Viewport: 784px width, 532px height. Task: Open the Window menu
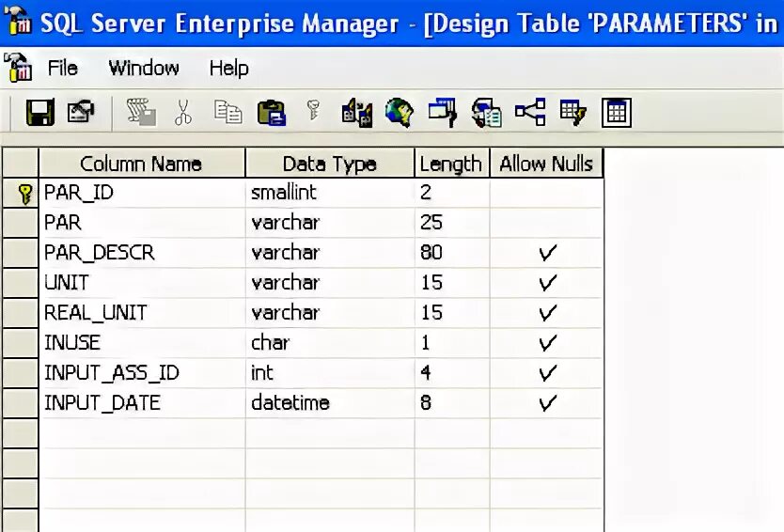144,68
